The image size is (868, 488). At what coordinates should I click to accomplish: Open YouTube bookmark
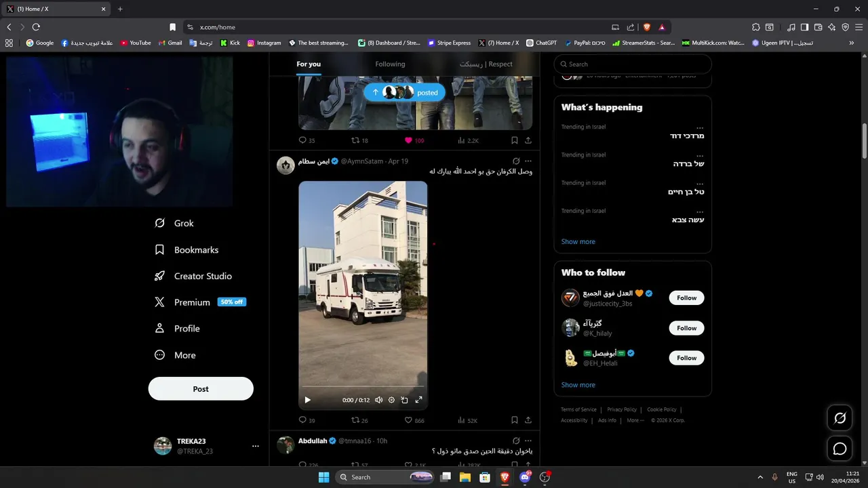click(136, 43)
